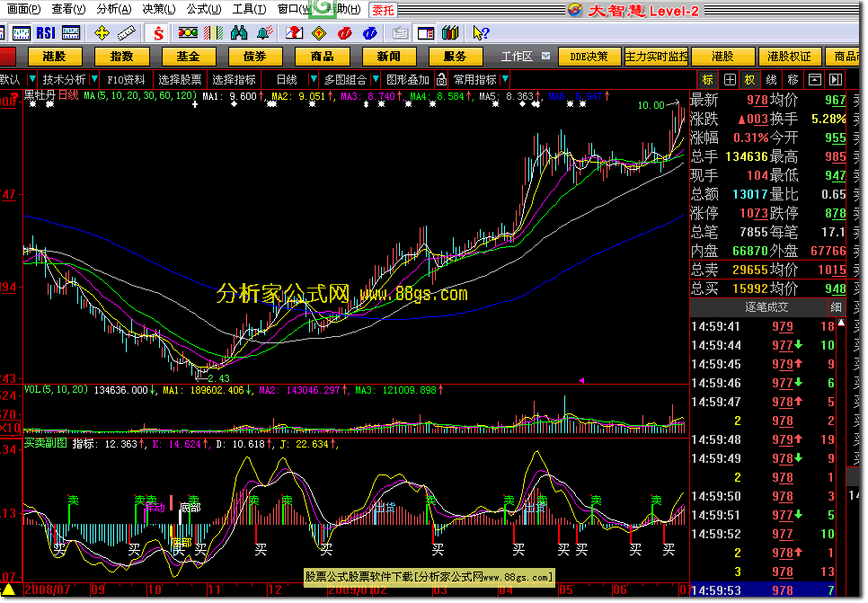Click the yellow 基金 button
This screenshot has height=603, width=868.
[188, 56]
